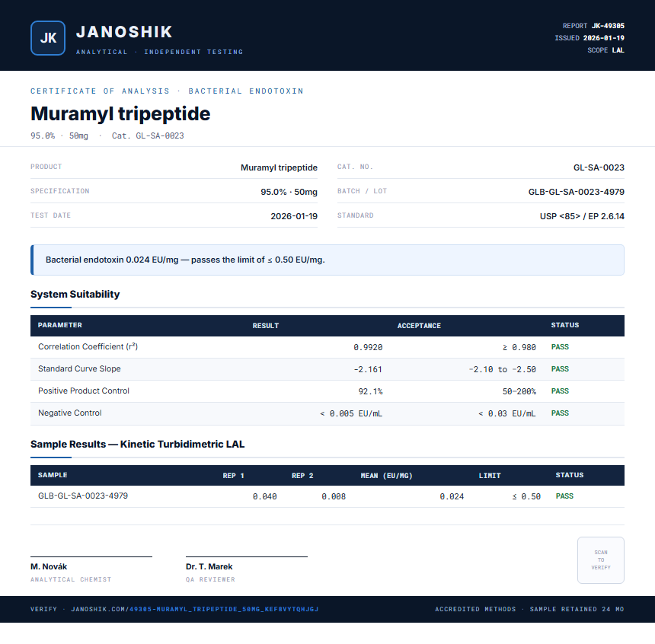
Task: Click the Muramyl tripeptide main title
Action: click(x=120, y=113)
